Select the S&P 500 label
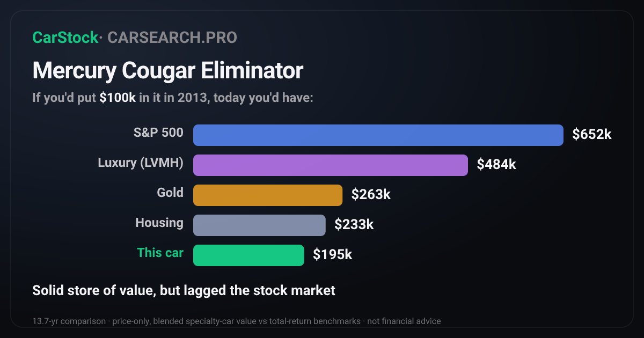The image size is (644, 338). point(158,133)
